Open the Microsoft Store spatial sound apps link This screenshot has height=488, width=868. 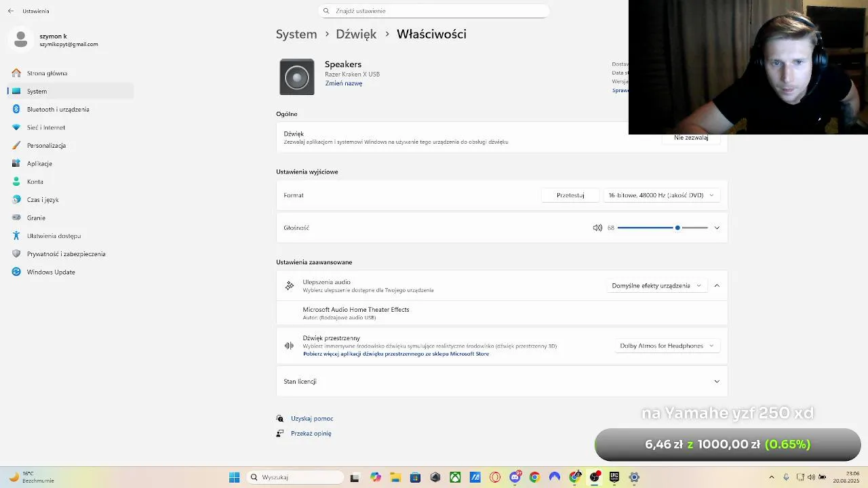pyautogui.click(x=396, y=354)
